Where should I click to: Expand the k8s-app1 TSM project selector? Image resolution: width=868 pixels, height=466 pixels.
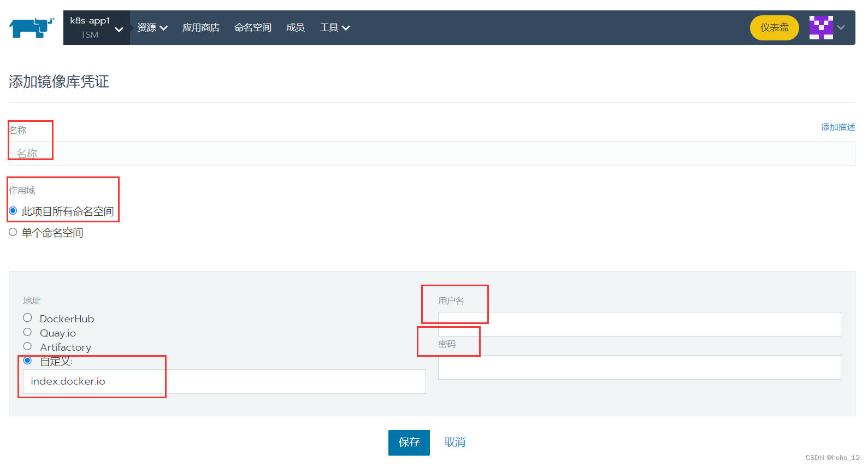(x=97, y=27)
